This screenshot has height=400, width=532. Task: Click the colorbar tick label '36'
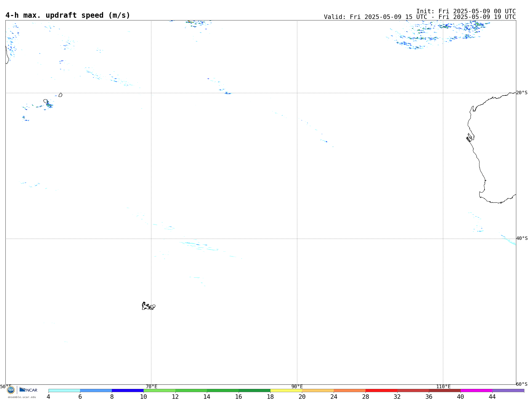coord(429,397)
